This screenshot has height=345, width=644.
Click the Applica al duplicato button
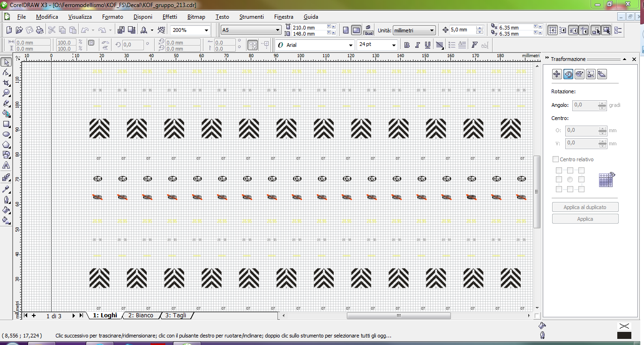585,207
